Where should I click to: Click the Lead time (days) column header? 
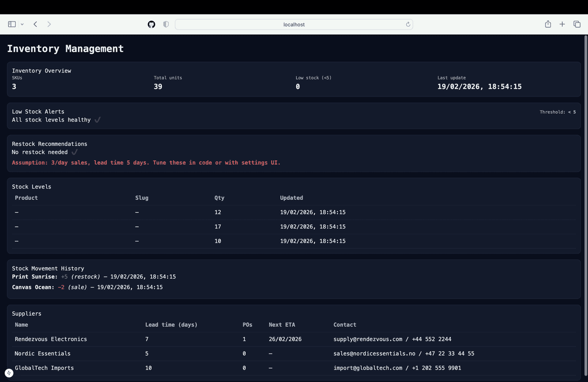171,325
